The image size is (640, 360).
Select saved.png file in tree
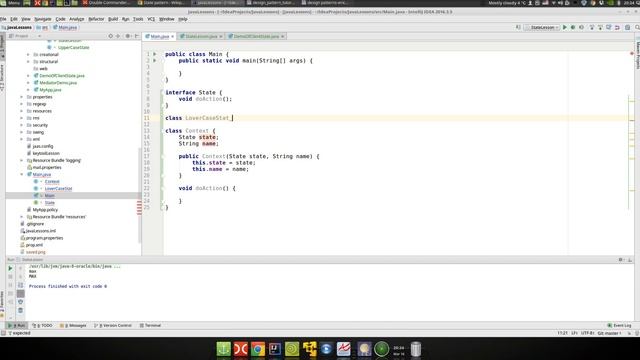pos(36,252)
